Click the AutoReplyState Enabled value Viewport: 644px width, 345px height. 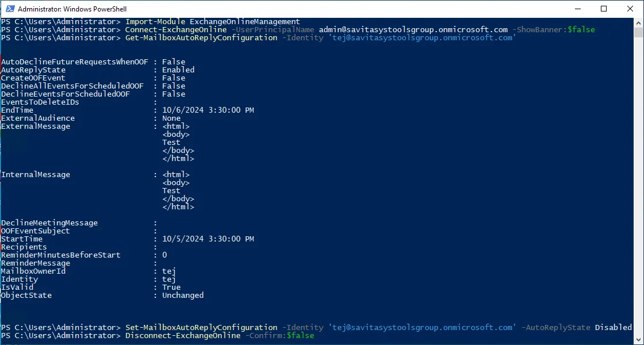[x=178, y=70]
